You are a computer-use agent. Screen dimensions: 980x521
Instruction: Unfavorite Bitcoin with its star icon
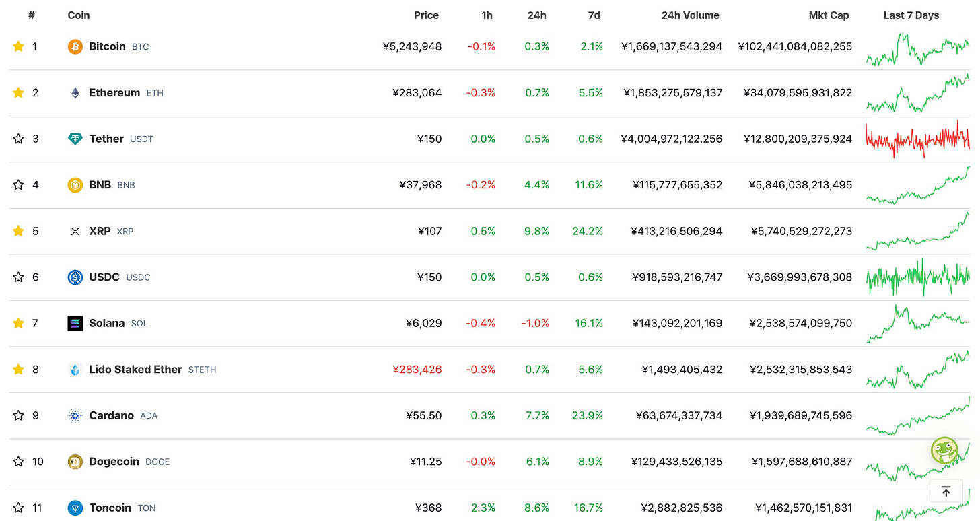tap(18, 46)
